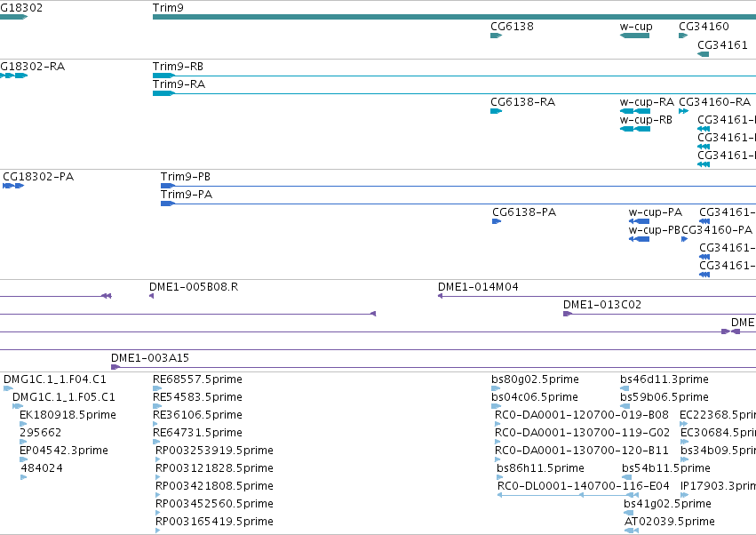The image size is (756, 535).
Task: Select the DME1-003A15 feature arrow
Action: coord(115,368)
